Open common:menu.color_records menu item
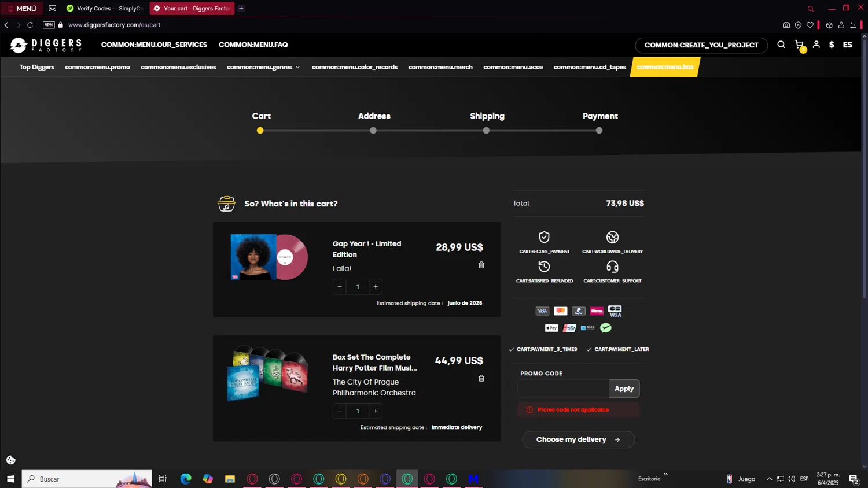The height and width of the screenshot is (488, 868). click(355, 67)
